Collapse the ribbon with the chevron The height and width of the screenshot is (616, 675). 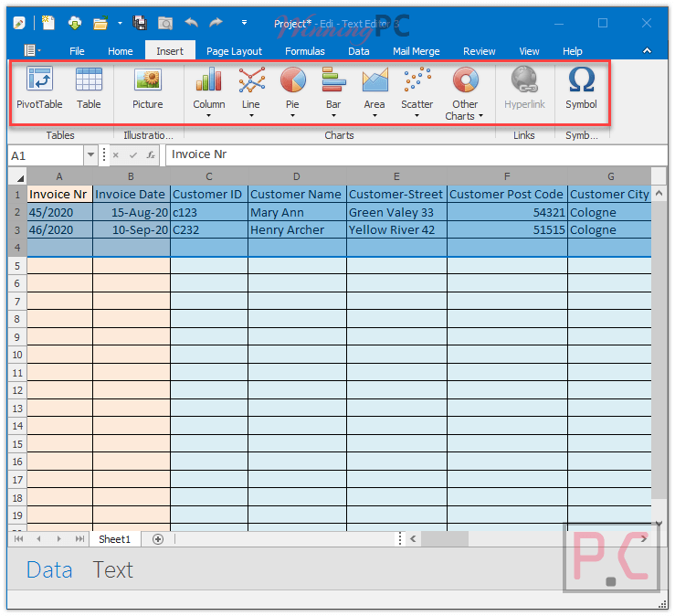click(x=648, y=51)
